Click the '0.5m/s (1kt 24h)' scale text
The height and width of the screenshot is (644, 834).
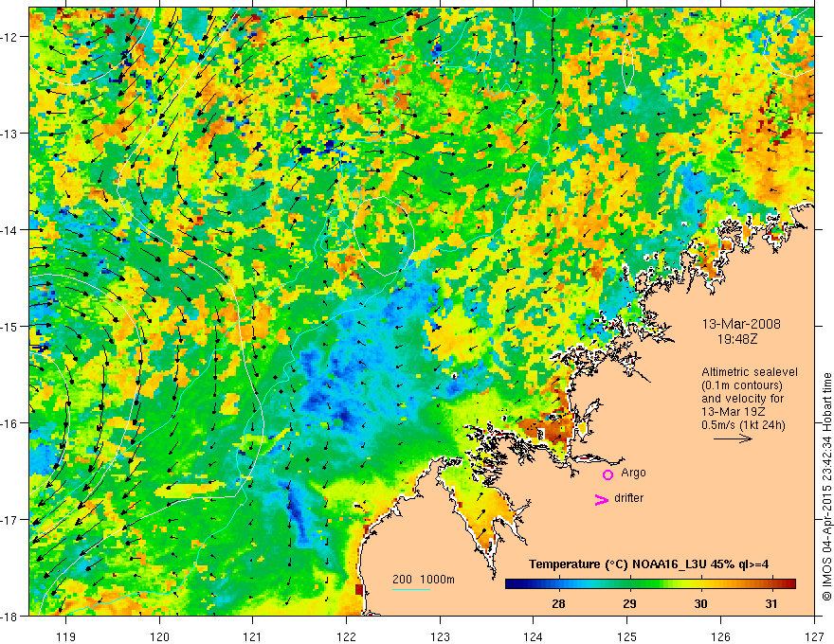tap(743, 425)
